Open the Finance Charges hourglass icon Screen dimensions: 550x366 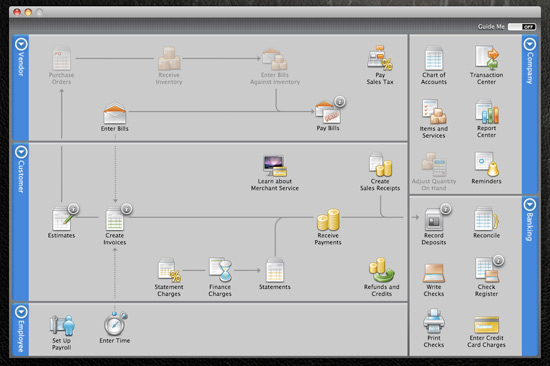pos(220,269)
